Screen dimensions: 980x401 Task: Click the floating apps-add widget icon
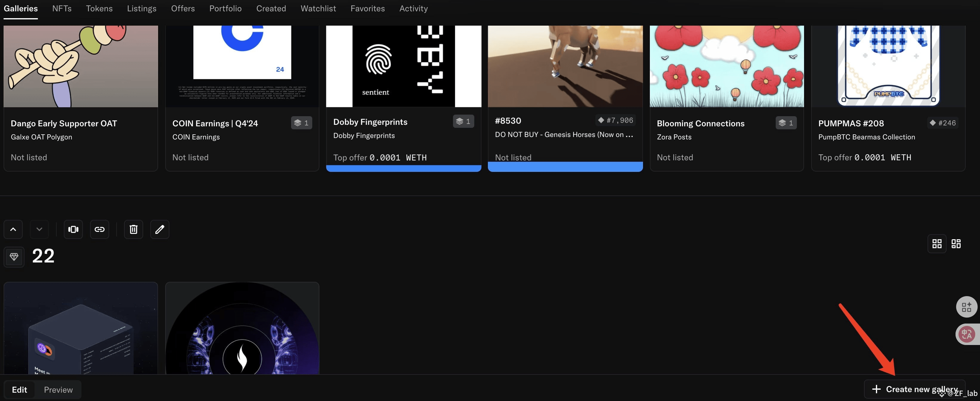click(x=967, y=307)
